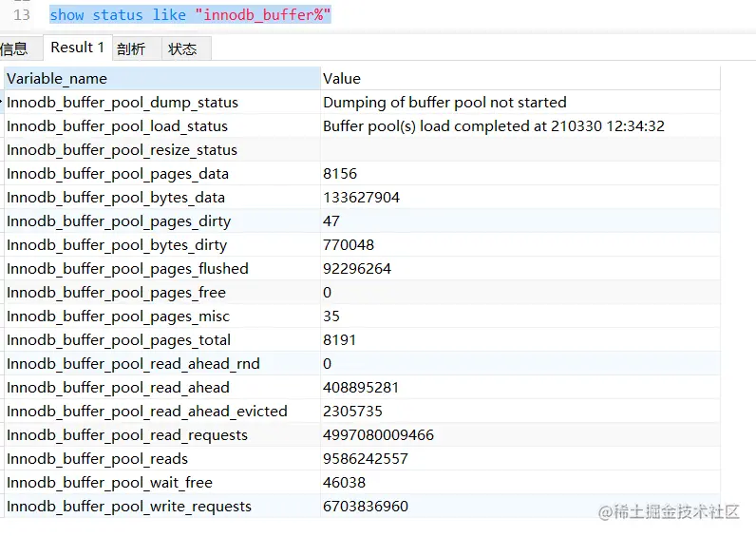Click the empty resize_status value cell

520,150
